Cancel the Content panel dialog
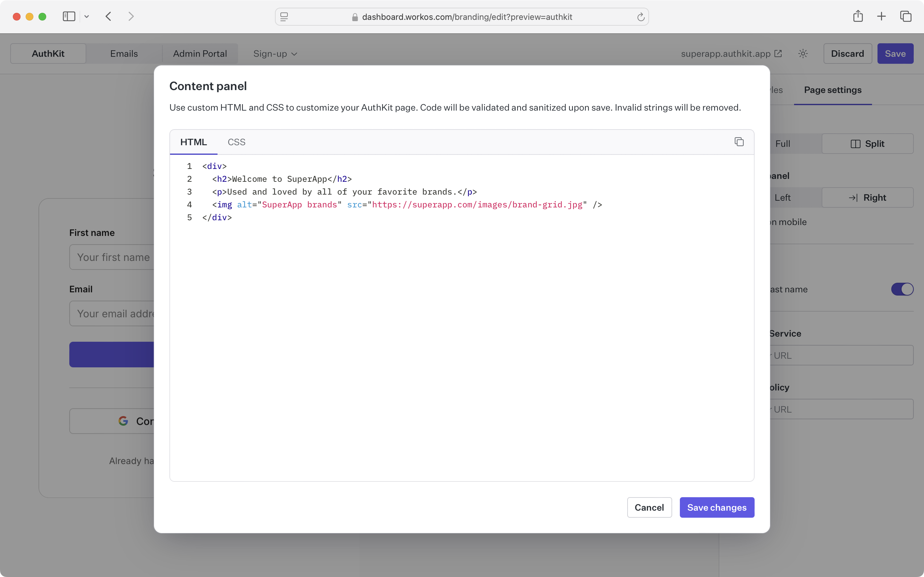 point(649,507)
